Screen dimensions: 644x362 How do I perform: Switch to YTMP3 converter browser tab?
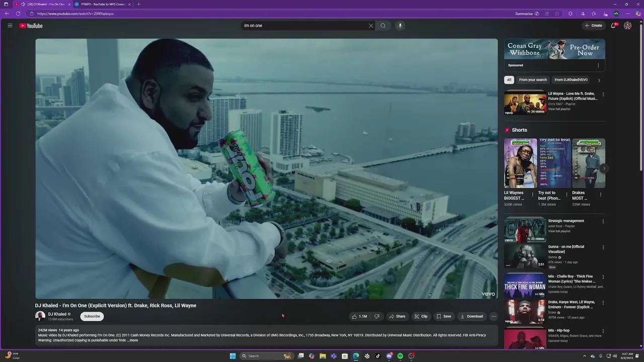click(103, 4)
